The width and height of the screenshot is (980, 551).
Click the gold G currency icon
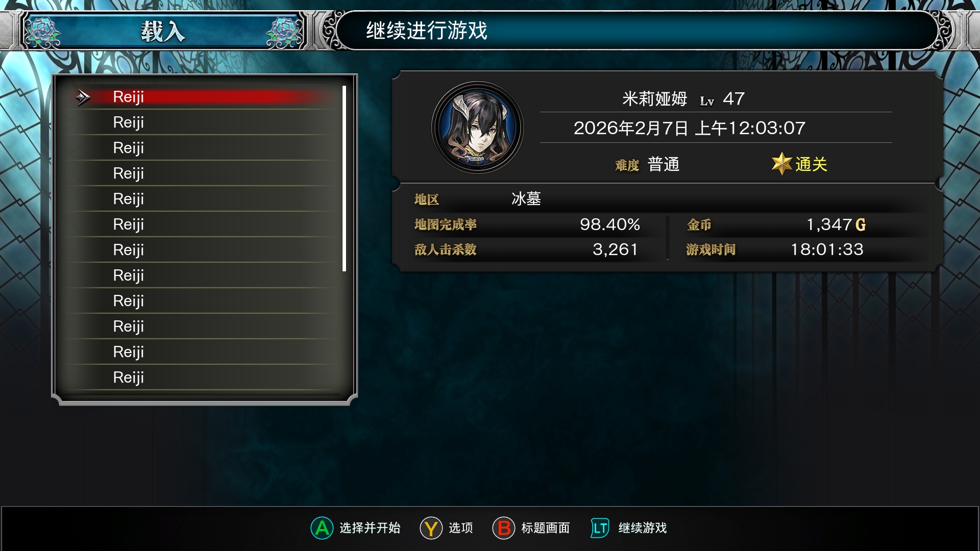pyautogui.click(x=861, y=224)
